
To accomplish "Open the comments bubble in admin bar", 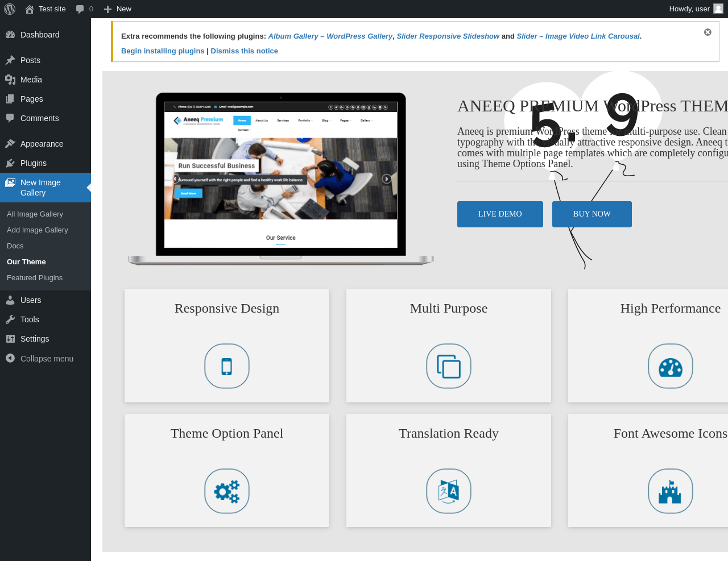I will [x=84, y=9].
